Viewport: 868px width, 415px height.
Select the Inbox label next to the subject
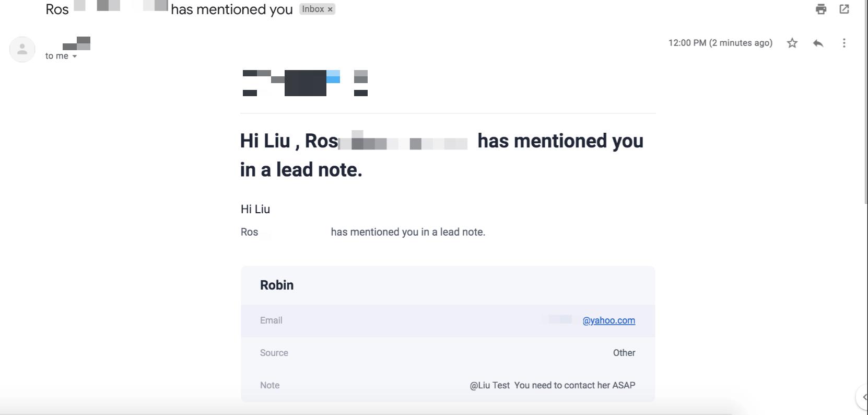click(x=313, y=9)
